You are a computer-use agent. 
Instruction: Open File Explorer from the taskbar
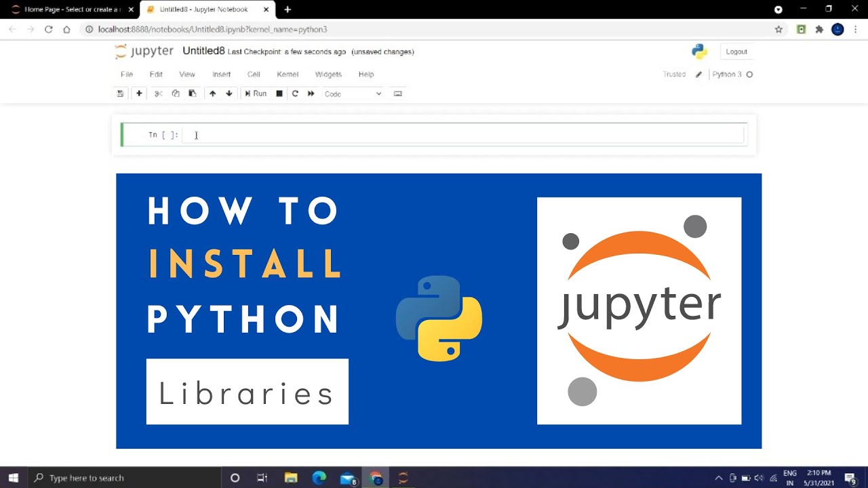(290, 478)
